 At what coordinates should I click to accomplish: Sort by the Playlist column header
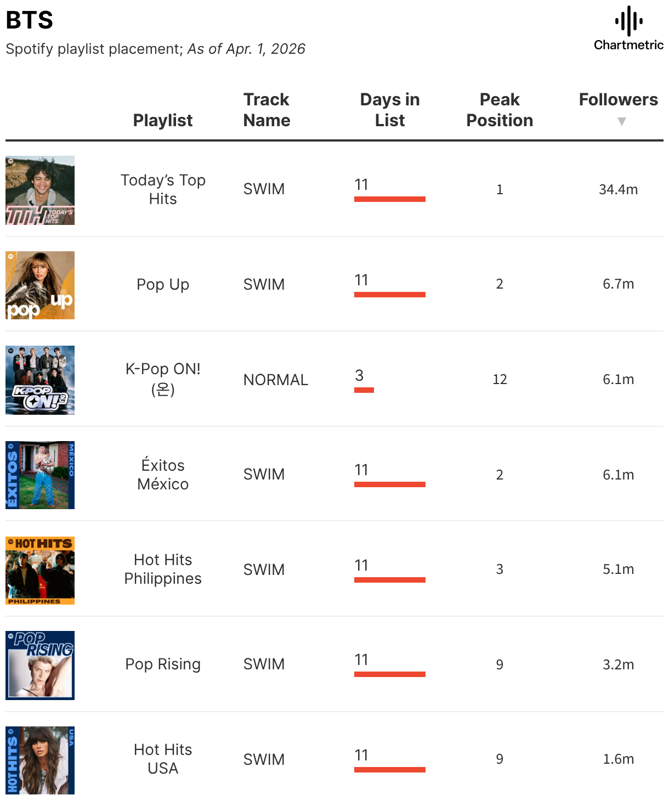pos(163,120)
